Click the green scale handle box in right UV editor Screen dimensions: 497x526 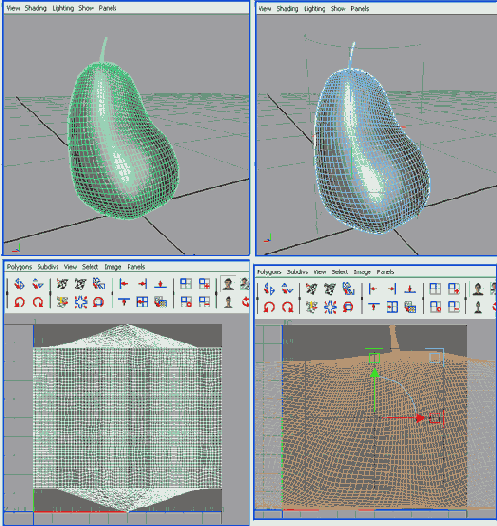374,358
